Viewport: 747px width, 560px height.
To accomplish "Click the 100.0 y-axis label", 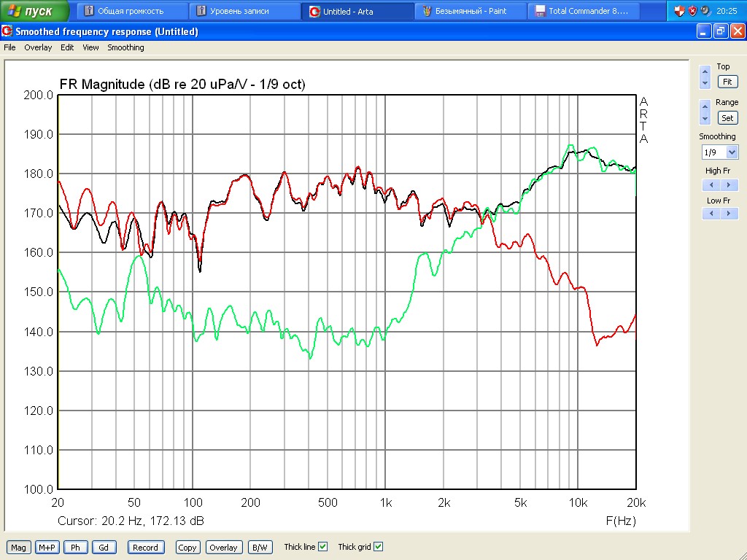I will click(39, 489).
